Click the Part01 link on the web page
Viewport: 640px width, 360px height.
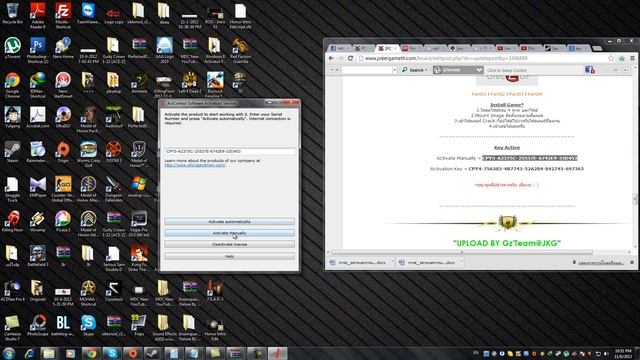pos(479,94)
